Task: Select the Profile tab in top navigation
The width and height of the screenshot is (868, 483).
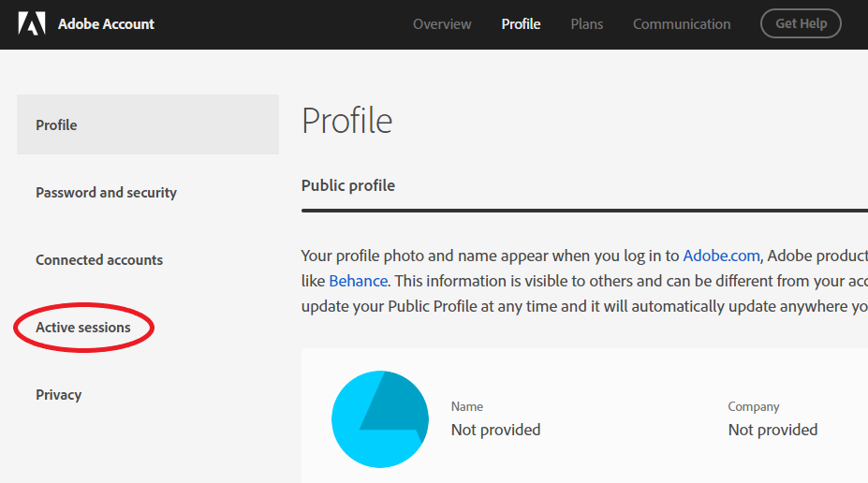Action: click(521, 24)
